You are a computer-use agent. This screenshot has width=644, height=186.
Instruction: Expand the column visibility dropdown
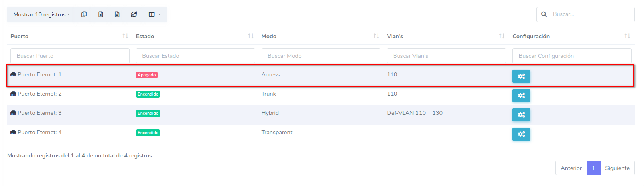coord(154,14)
